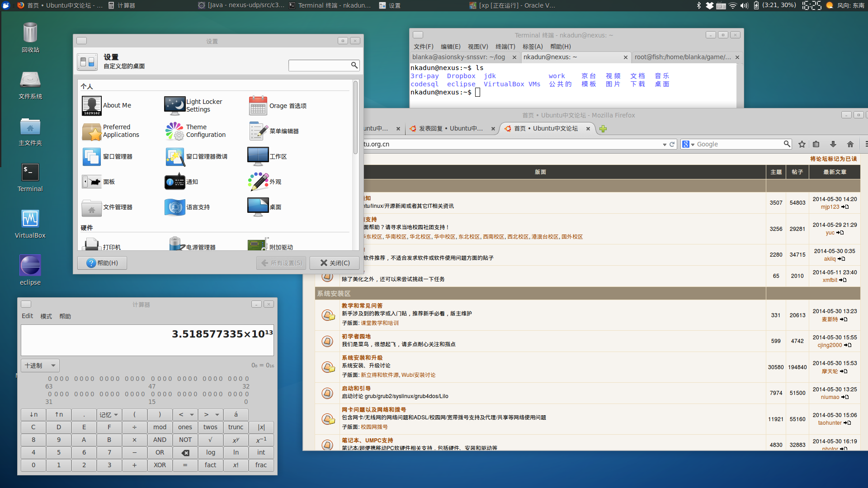
Task: Switch to 计算器 taskbar item
Action: pyautogui.click(x=122, y=5)
